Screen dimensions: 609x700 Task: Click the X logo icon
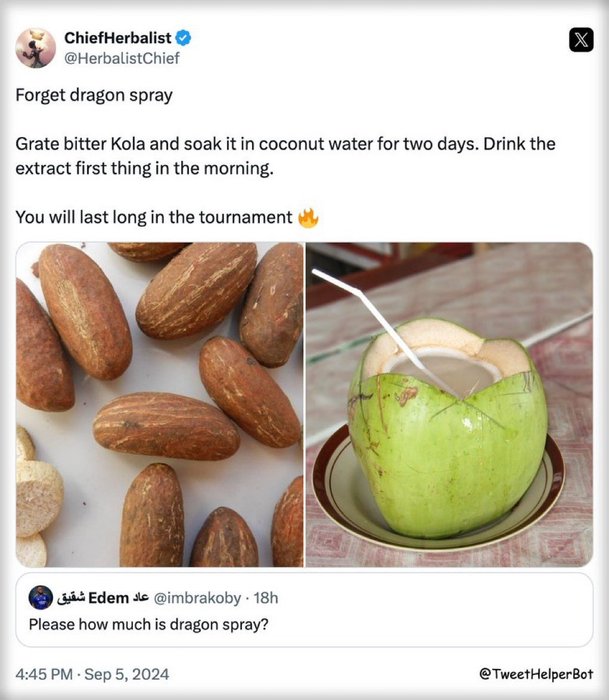(580, 40)
